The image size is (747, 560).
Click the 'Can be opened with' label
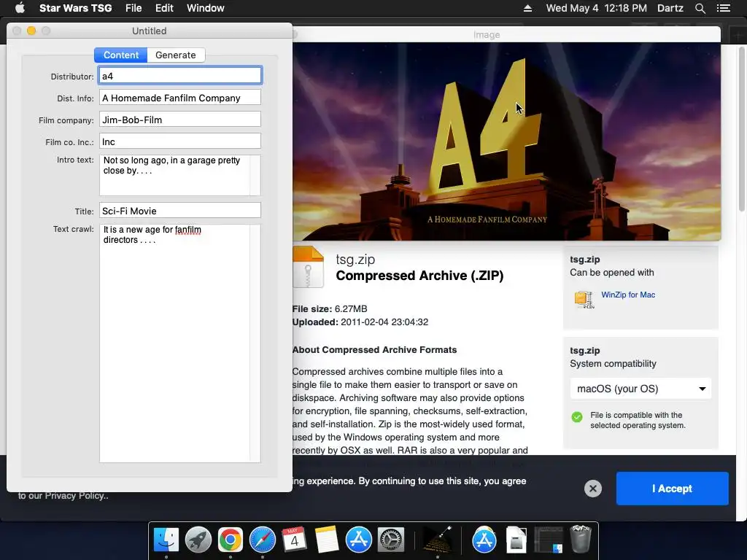coord(612,273)
